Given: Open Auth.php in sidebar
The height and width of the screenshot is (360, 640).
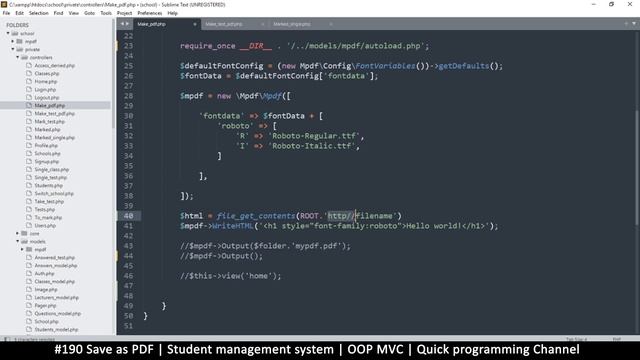Looking at the screenshot, I should click(44, 273).
